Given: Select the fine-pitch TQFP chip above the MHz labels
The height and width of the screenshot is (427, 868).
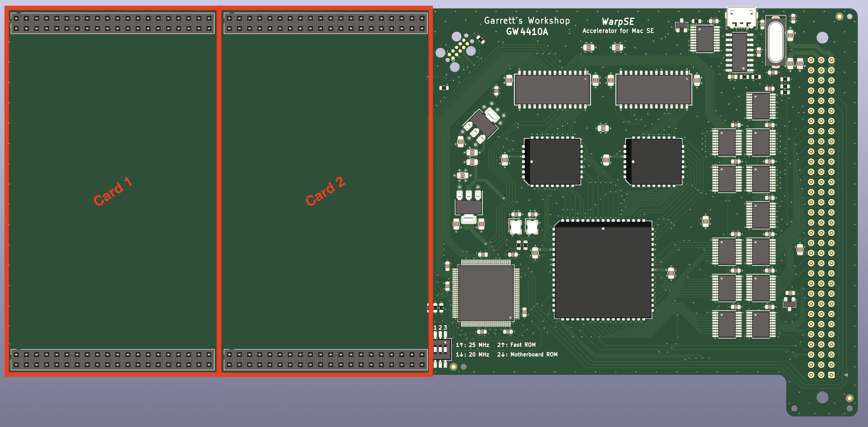Looking at the screenshot, I should [x=486, y=293].
